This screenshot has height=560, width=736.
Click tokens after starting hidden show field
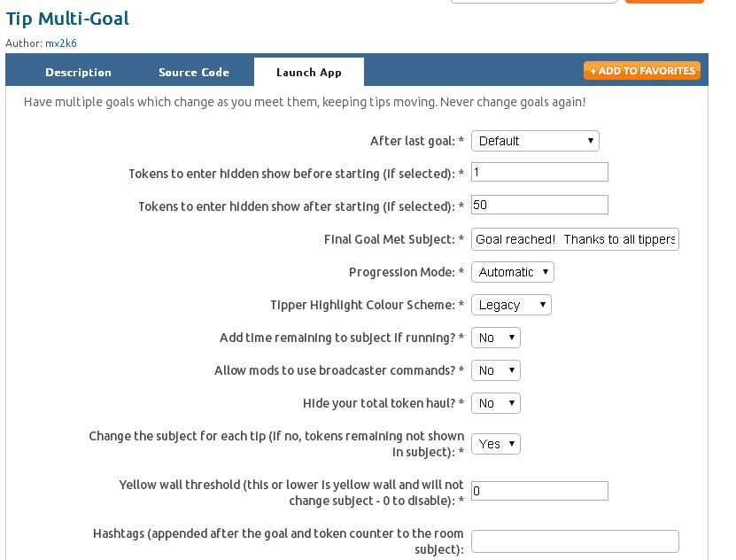[539, 205]
